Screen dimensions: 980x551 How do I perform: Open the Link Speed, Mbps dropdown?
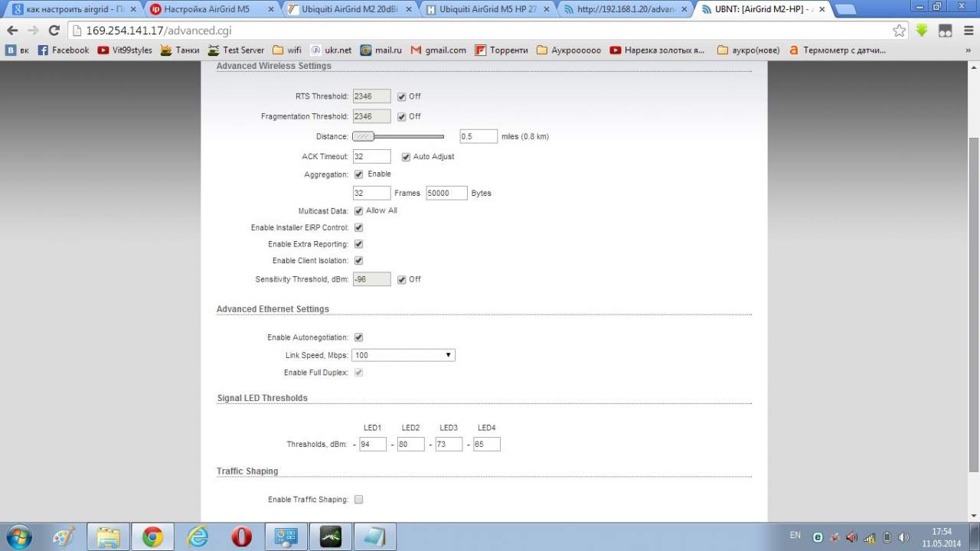(403, 355)
